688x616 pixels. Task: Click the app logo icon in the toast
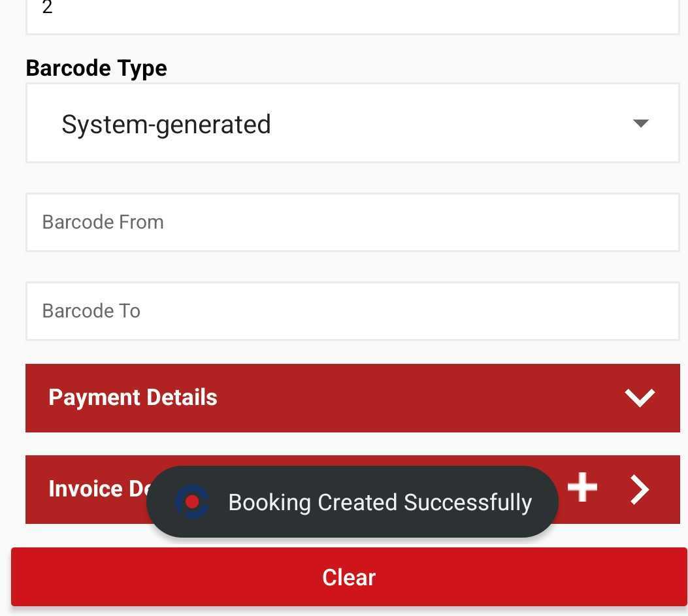(192, 502)
